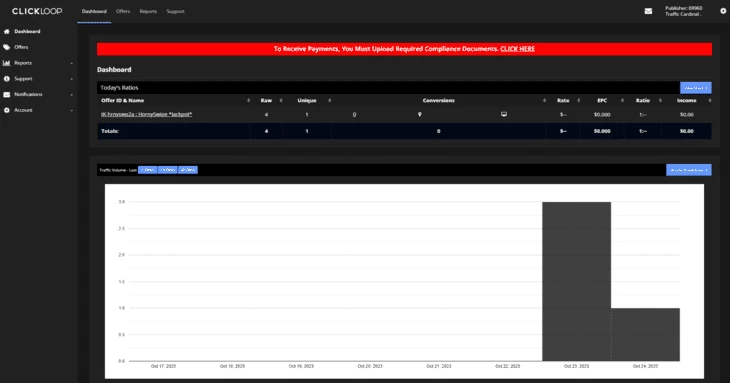Open the Reports tab in top navigation
This screenshot has width=730, height=383.
click(x=148, y=11)
